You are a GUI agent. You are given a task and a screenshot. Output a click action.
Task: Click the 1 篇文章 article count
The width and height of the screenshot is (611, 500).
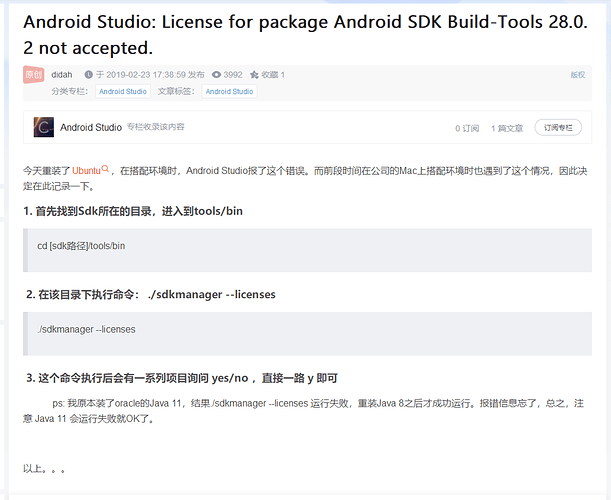coord(506,128)
